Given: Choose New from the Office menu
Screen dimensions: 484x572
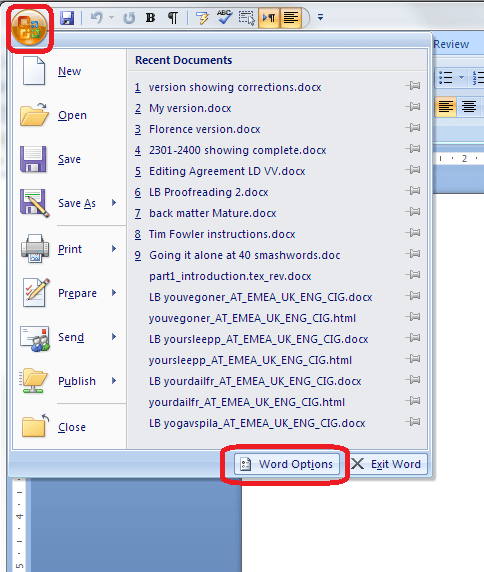Looking at the screenshot, I should [x=69, y=71].
